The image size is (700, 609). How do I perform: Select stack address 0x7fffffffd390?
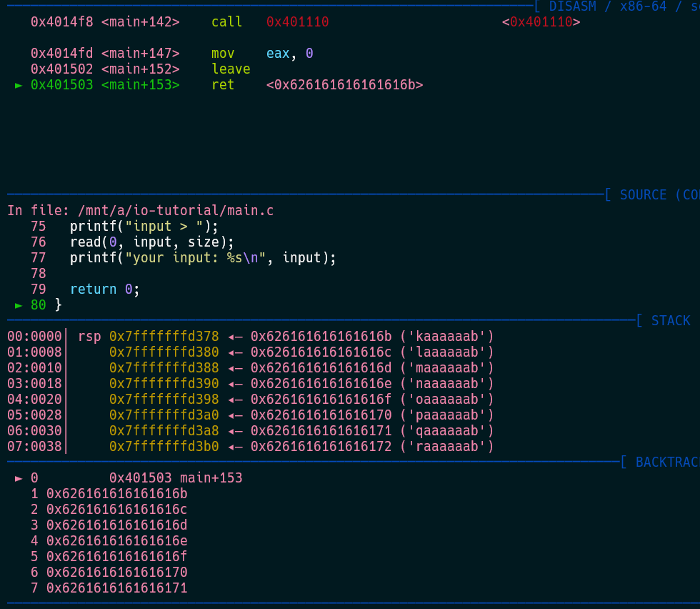[164, 383]
